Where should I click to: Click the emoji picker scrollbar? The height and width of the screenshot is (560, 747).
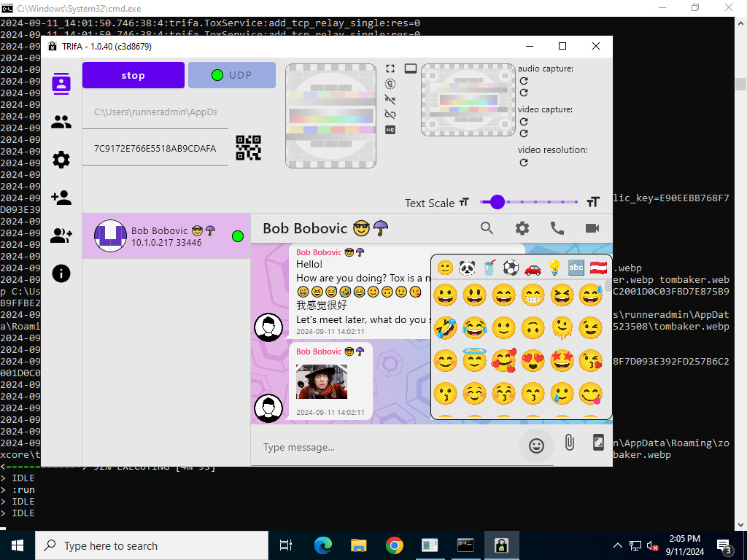(x=608, y=286)
